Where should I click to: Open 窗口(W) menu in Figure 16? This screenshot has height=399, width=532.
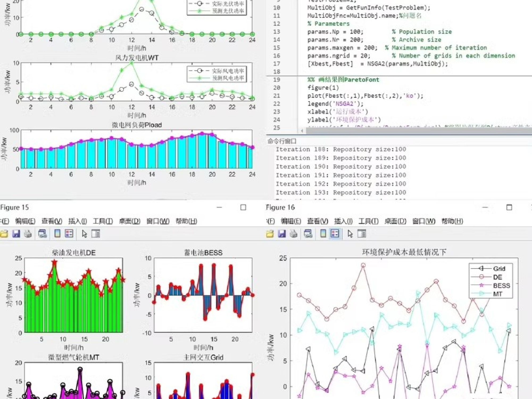click(424, 221)
